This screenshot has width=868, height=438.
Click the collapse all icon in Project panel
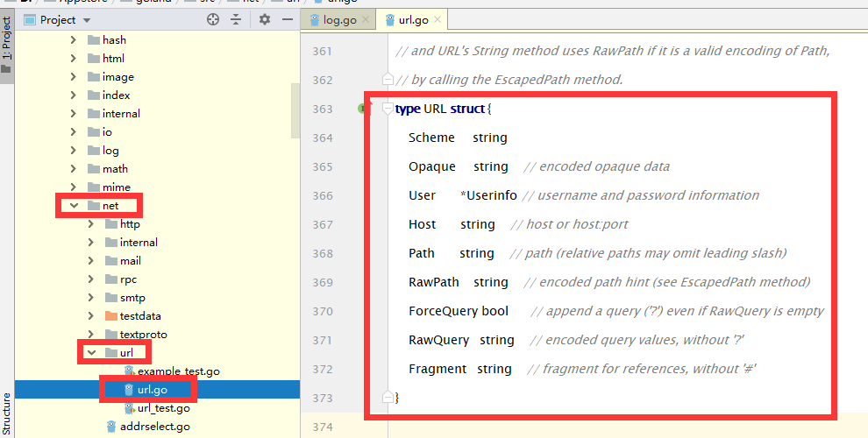click(x=236, y=20)
